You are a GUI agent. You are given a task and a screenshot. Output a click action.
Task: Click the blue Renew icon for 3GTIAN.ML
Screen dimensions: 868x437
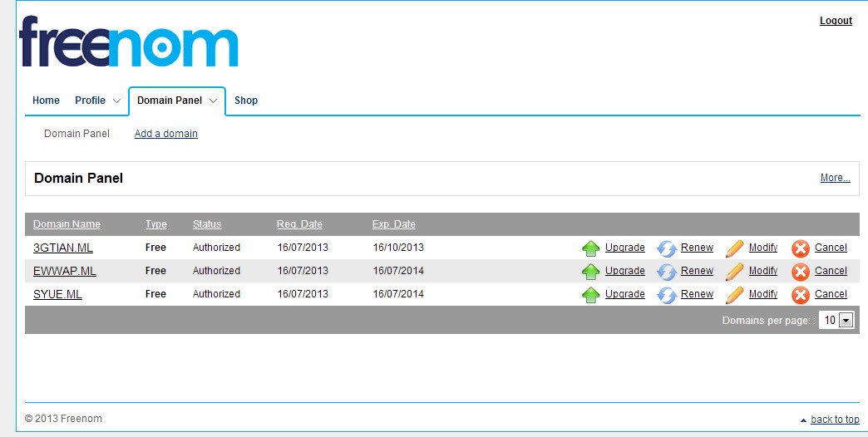coord(667,248)
